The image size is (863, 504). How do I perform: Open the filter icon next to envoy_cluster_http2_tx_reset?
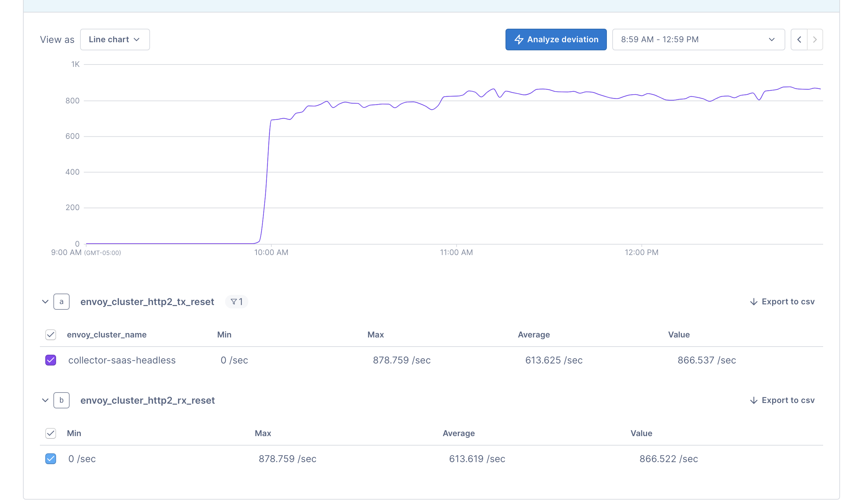[236, 302]
